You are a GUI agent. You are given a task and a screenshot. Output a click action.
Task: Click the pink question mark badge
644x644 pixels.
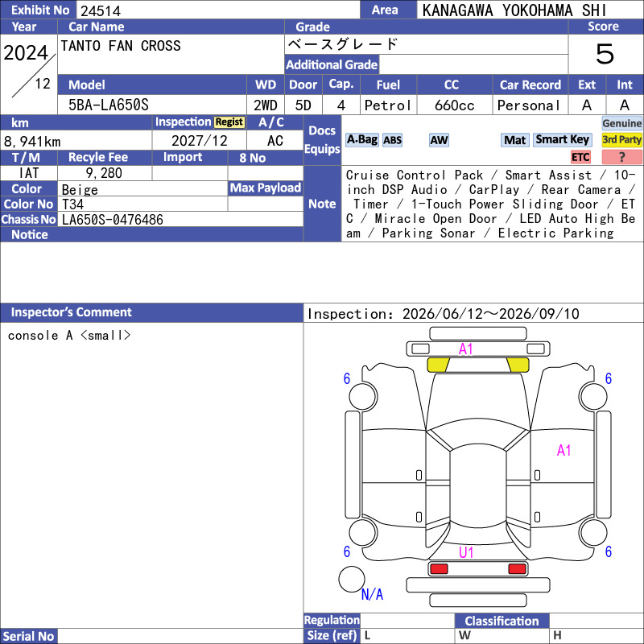(621, 157)
